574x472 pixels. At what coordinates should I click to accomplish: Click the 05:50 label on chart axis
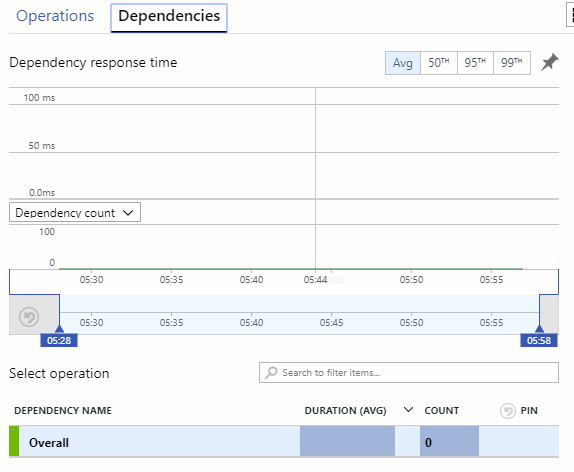(411, 280)
